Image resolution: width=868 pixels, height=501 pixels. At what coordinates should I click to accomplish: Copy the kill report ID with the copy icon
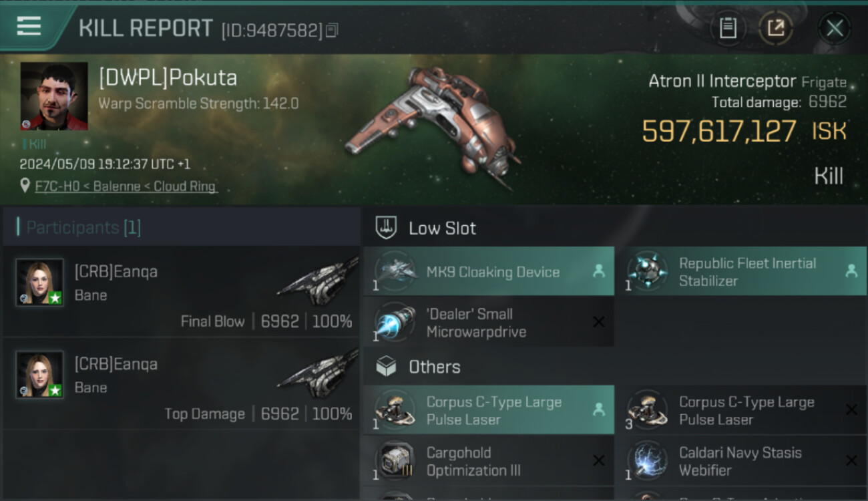[x=333, y=30]
